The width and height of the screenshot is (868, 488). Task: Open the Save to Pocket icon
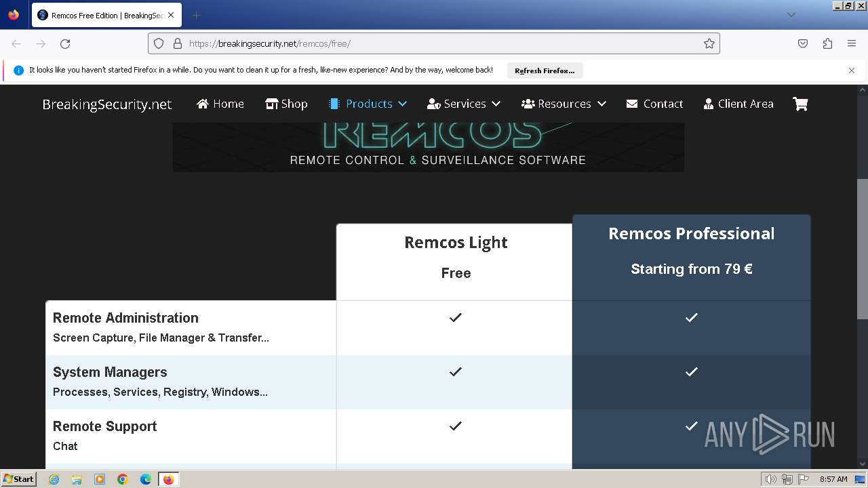point(803,43)
